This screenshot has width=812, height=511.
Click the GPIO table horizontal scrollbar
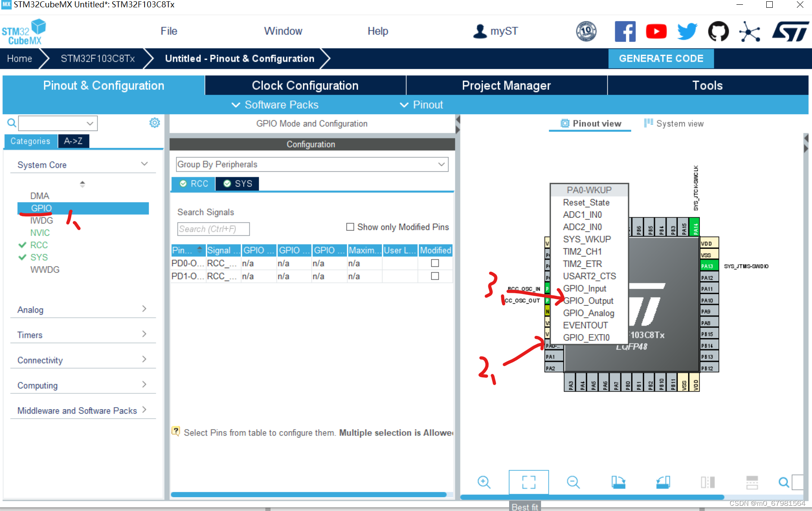tap(308, 495)
